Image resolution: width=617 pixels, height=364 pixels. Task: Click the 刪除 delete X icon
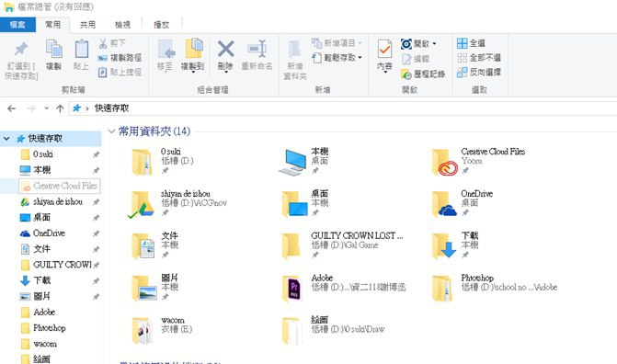click(x=226, y=50)
